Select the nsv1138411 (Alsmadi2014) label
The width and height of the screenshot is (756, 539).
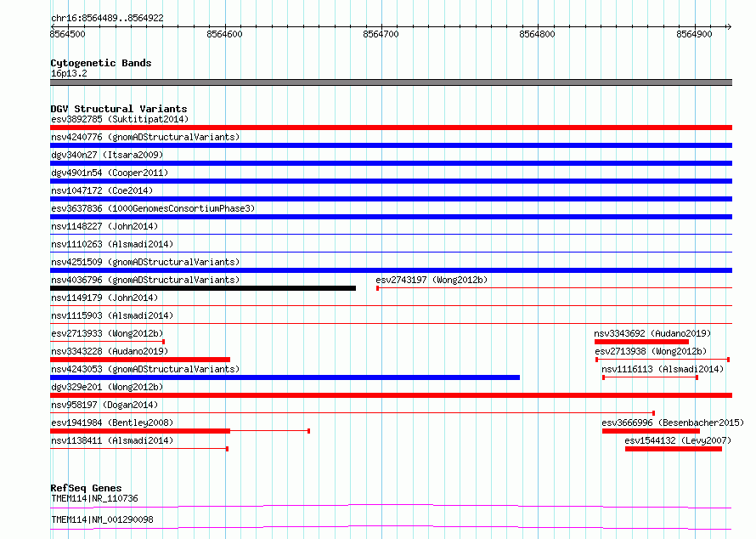[112, 440]
